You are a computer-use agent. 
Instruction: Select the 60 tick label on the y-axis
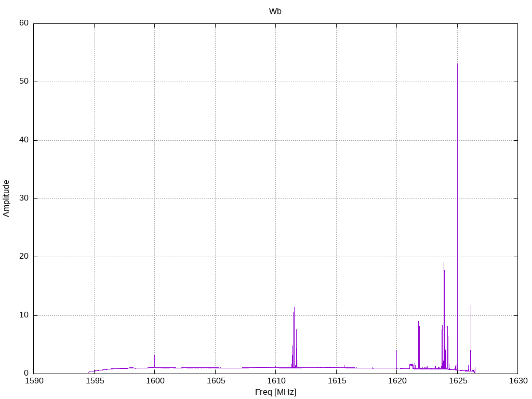[x=24, y=23]
